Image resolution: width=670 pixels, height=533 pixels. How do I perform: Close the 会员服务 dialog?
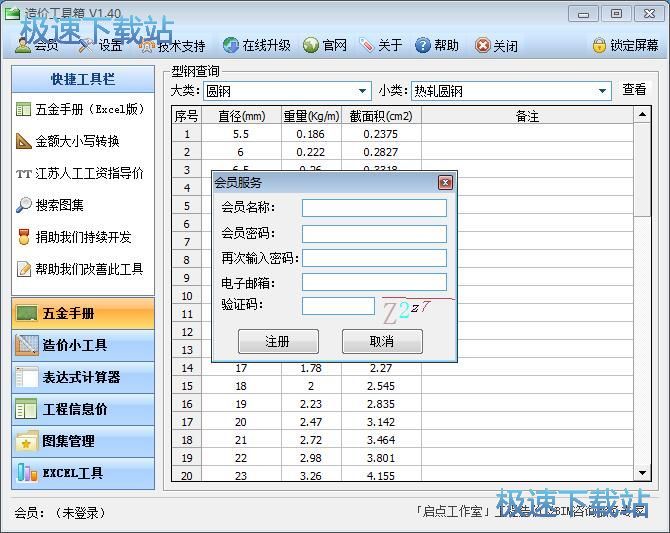445,183
